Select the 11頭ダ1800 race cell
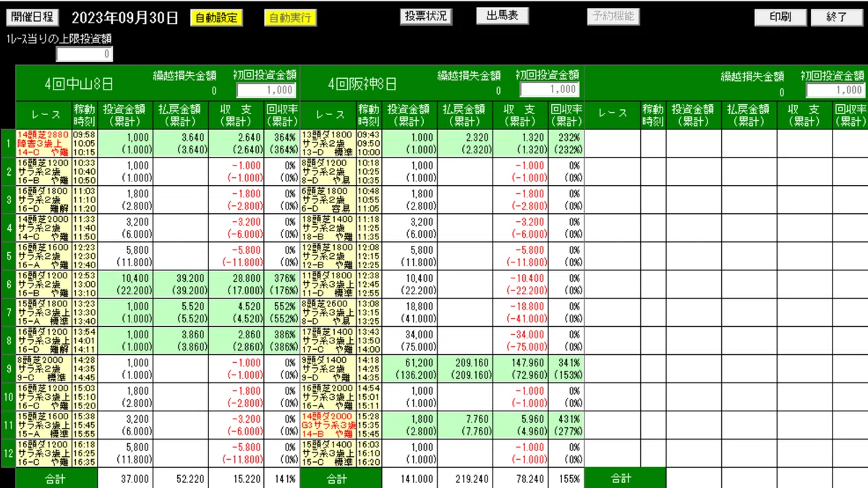The height and width of the screenshot is (488, 868). click(x=328, y=285)
